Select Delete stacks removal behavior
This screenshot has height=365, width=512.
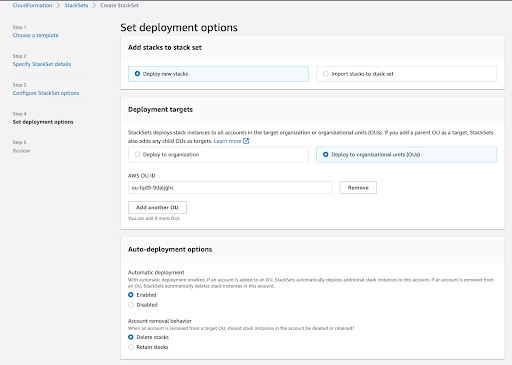pyautogui.click(x=131, y=337)
